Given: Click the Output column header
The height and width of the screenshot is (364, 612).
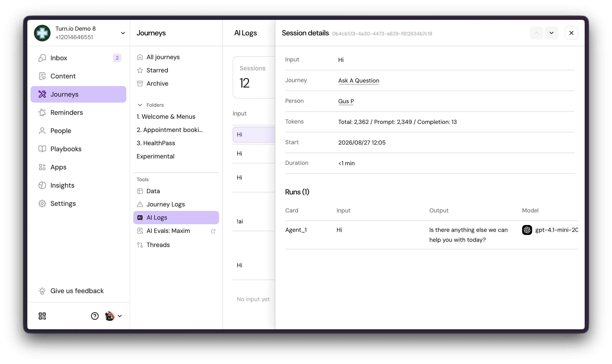Looking at the screenshot, I should [x=439, y=211].
